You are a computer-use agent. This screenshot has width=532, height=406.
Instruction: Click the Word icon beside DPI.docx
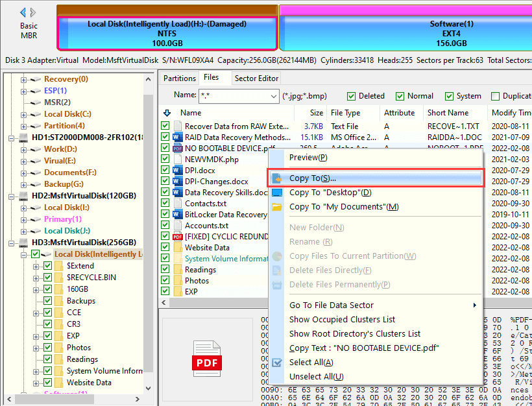178,171
